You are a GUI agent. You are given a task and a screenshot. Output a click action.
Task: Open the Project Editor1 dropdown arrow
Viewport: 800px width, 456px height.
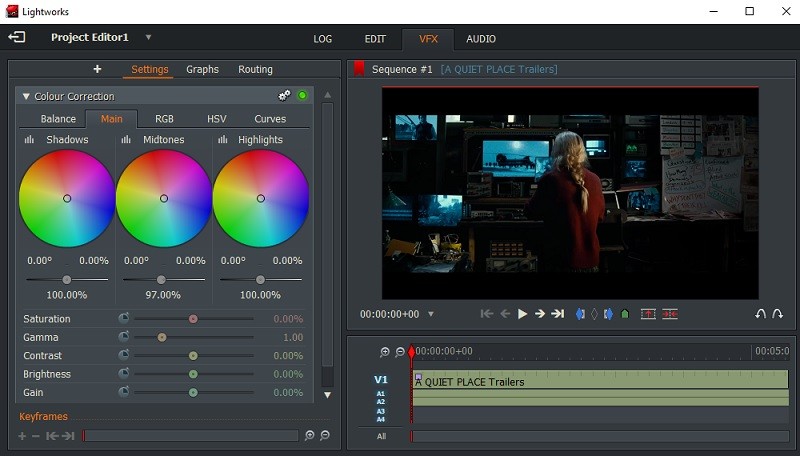pos(148,37)
